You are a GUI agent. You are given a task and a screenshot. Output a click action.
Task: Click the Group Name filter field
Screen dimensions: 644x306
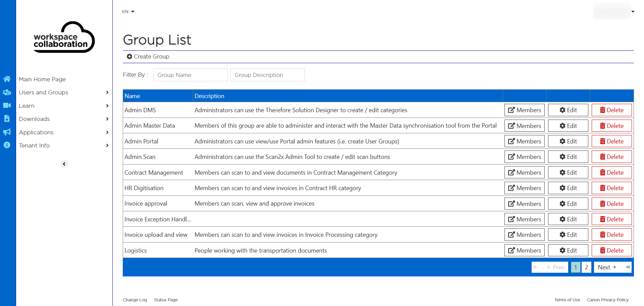(190, 75)
